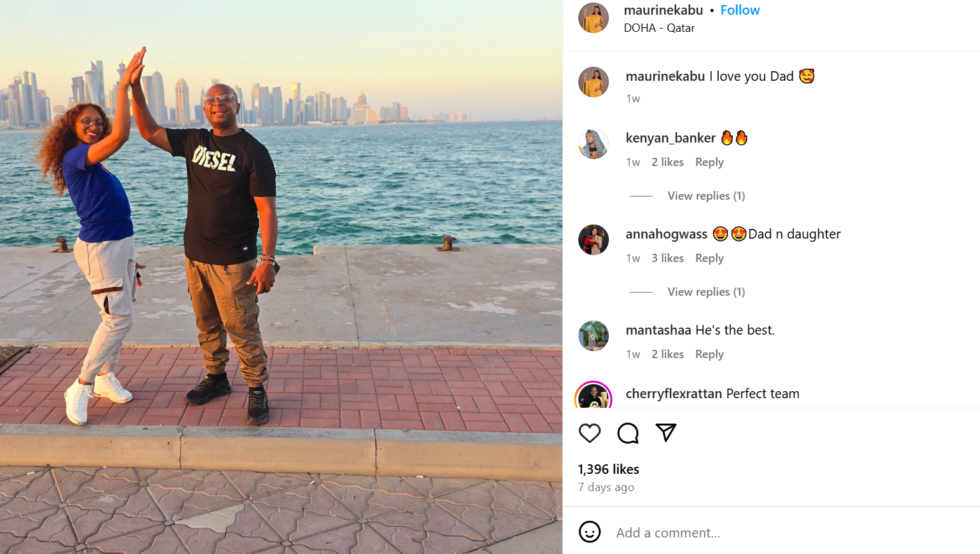Expand replies under kenyan_banker's comment

tap(706, 196)
